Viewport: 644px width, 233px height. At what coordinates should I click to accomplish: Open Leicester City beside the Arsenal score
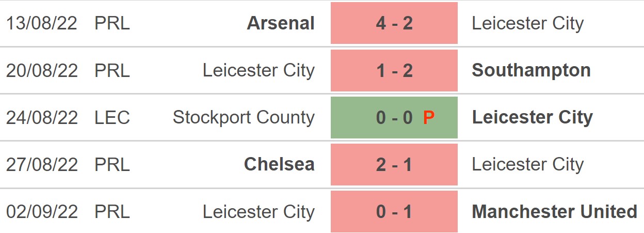pos(527,23)
